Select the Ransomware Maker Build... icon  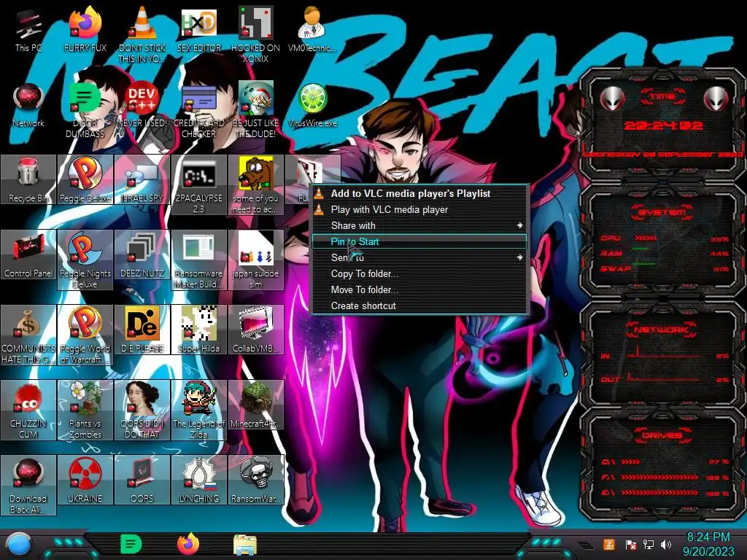tap(198, 260)
